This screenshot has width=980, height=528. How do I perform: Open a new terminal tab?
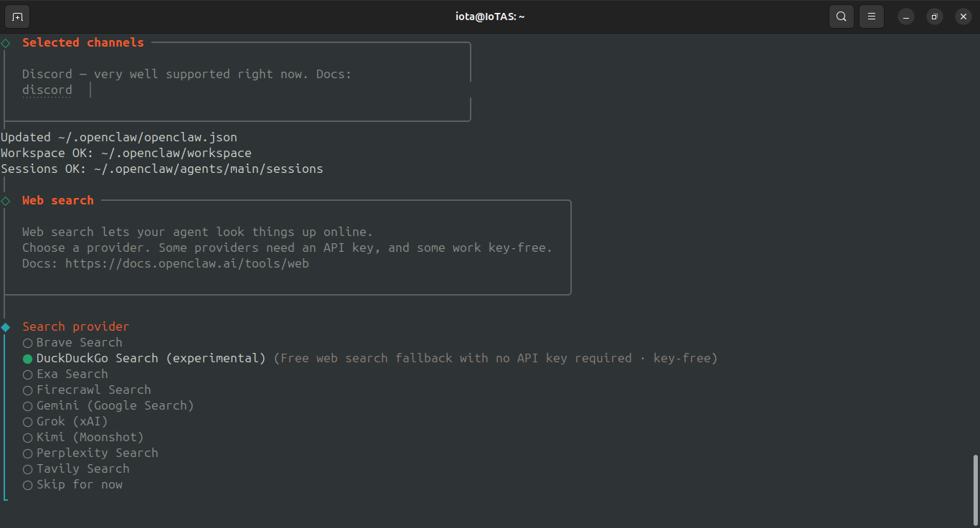[17, 16]
